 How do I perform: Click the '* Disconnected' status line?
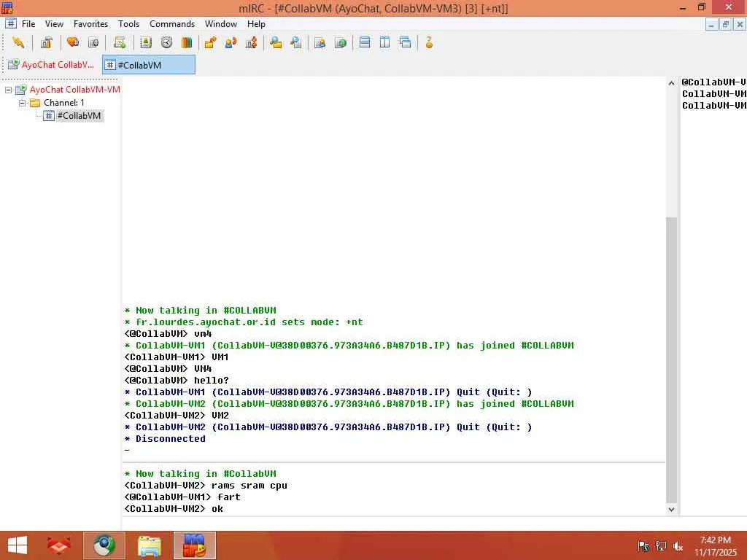coord(165,438)
